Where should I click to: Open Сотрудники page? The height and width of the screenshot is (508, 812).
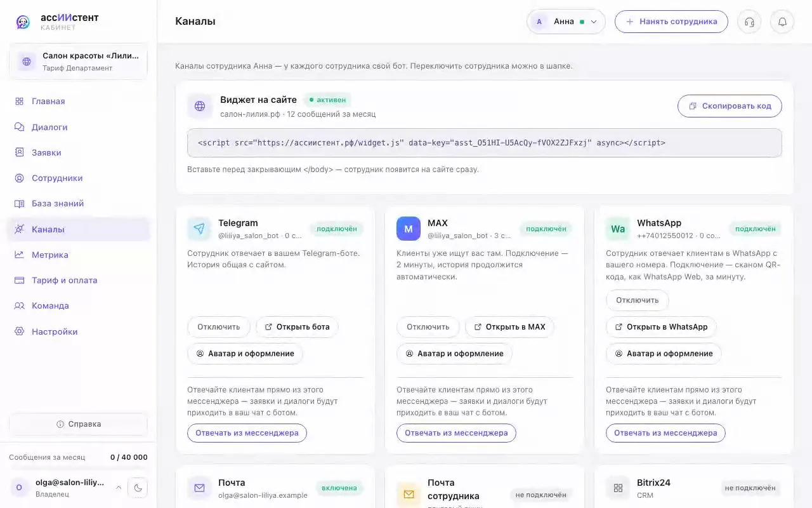tap(79, 178)
